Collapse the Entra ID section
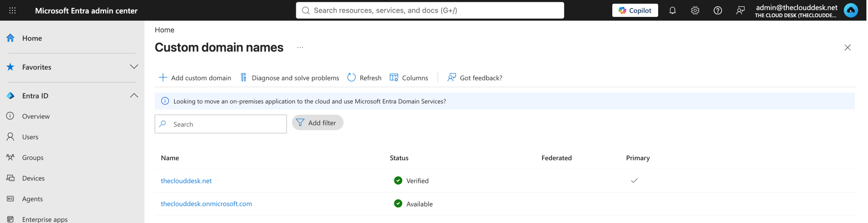The height and width of the screenshot is (223, 868). click(x=134, y=96)
